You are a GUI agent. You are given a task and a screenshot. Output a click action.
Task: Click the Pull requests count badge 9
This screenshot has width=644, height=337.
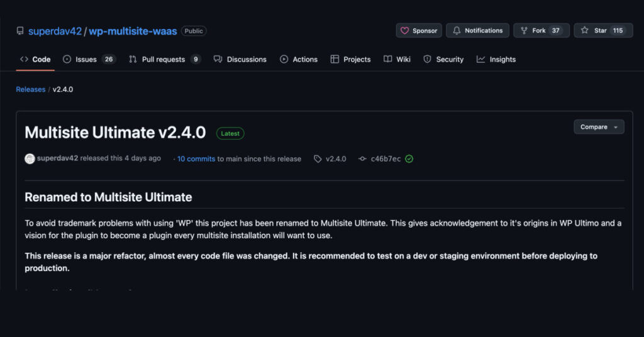coord(196,59)
